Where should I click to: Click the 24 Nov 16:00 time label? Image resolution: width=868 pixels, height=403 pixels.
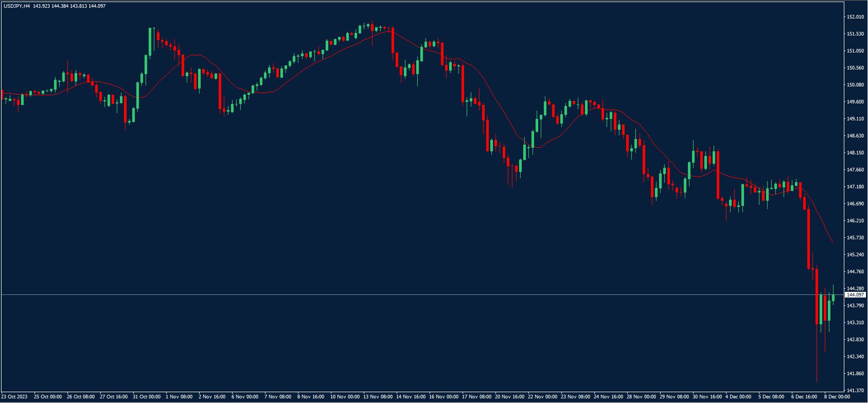pos(608,397)
